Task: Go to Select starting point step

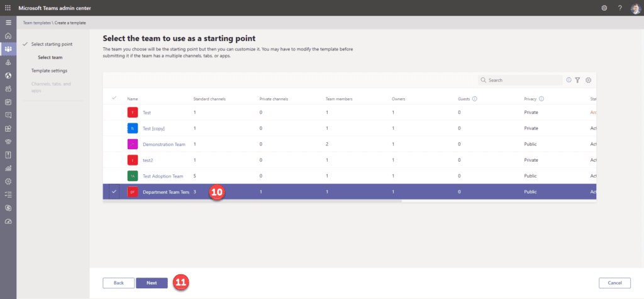Action: coord(52,44)
